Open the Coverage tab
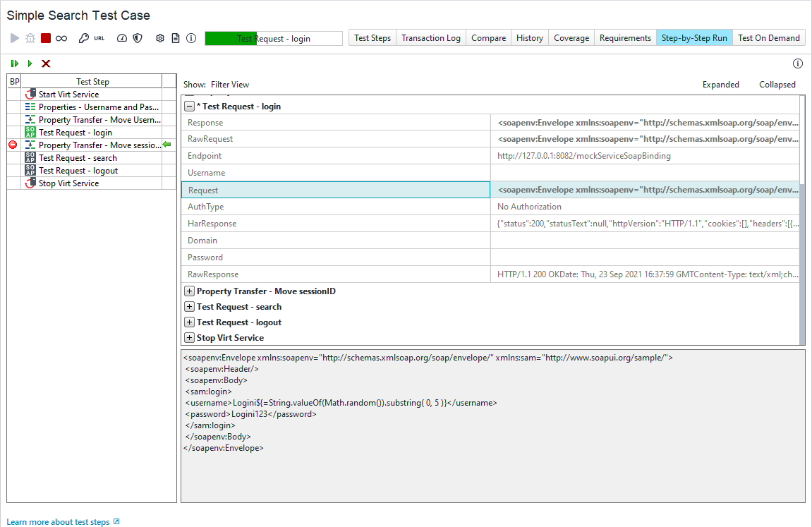Image resolution: width=812 pixels, height=527 pixels. [571, 38]
